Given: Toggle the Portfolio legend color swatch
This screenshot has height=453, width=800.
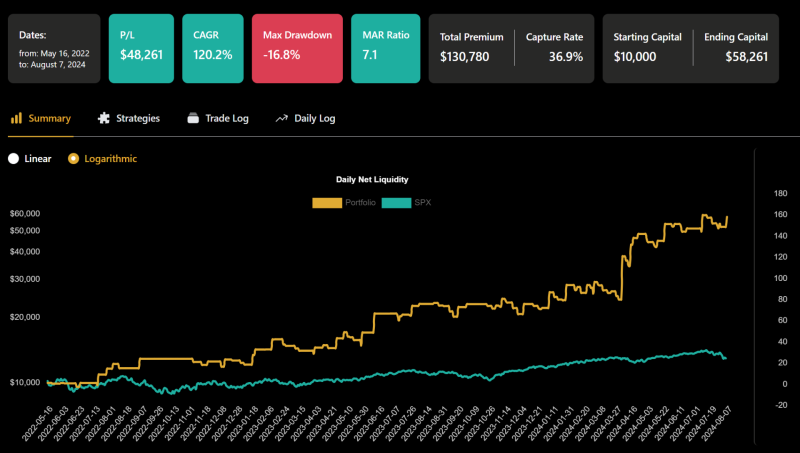Looking at the screenshot, I should coord(327,203).
